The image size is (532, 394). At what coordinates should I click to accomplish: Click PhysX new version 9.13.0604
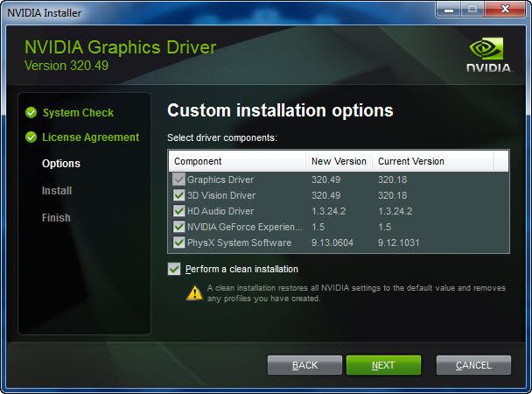click(332, 243)
